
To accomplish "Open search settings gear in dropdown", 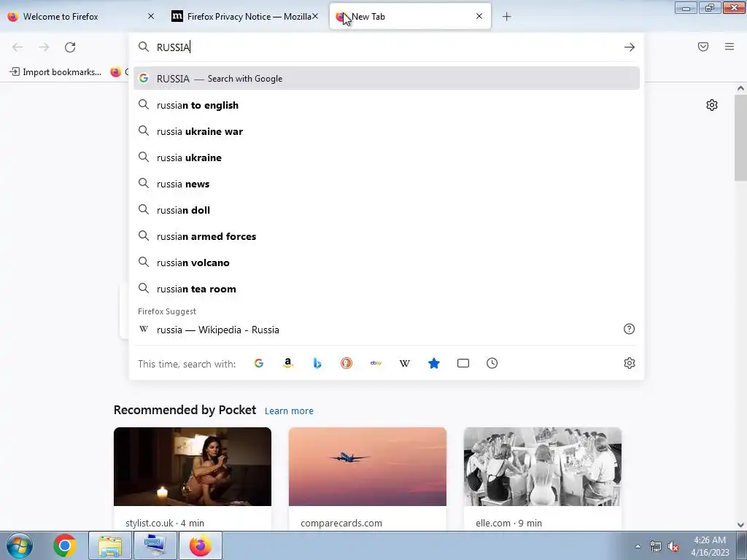I will 630,363.
